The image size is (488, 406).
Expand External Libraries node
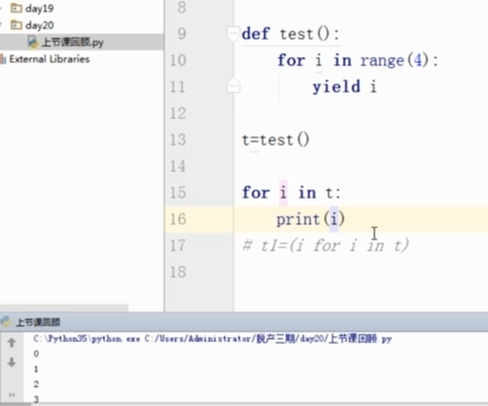(x=49, y=59)
